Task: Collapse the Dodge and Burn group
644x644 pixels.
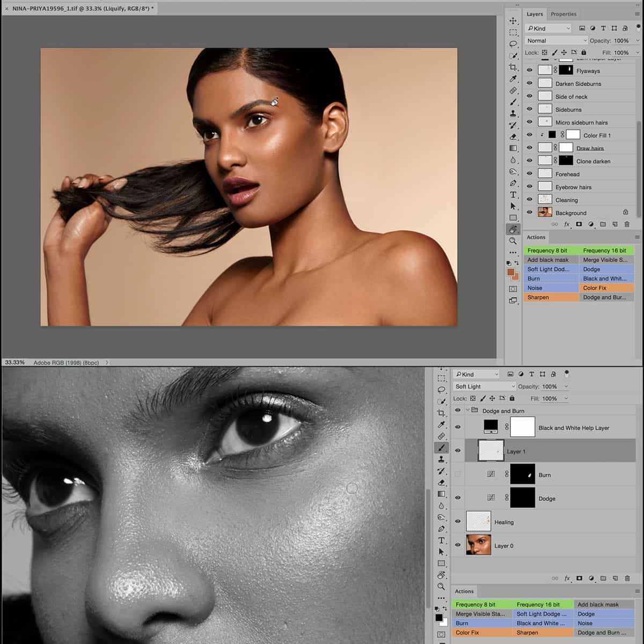Action: [468, 410]
